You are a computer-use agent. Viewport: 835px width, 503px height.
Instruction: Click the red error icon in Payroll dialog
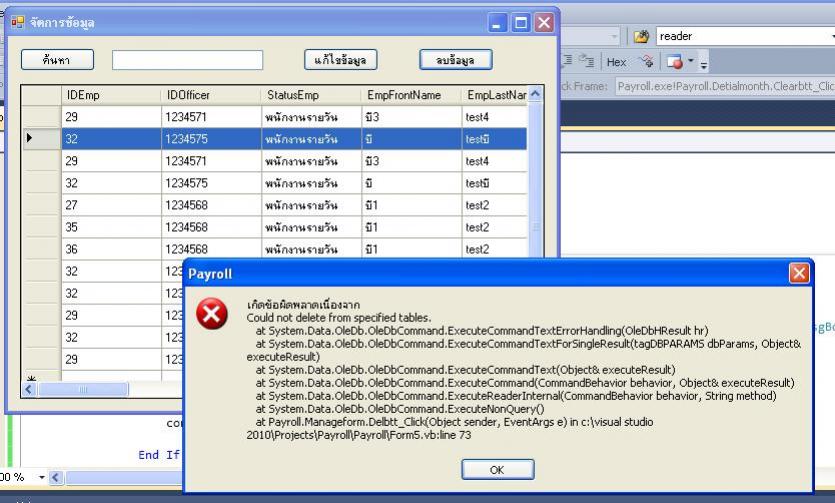point(211,314)
